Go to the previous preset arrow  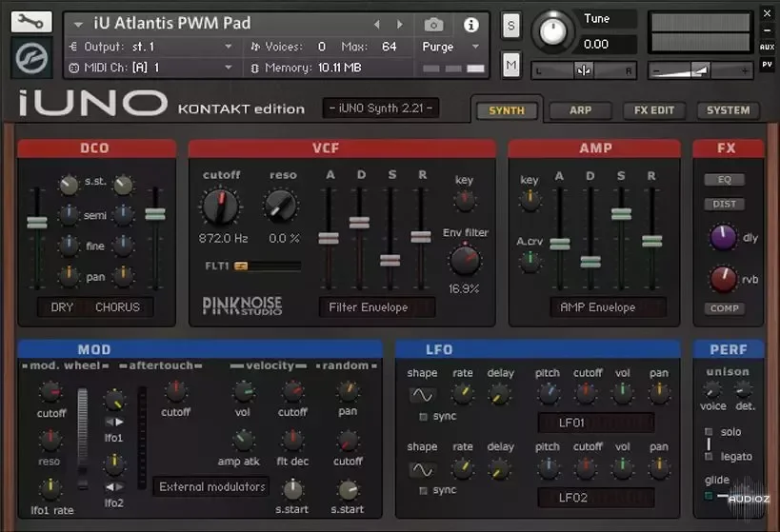(x=376, y=25)
